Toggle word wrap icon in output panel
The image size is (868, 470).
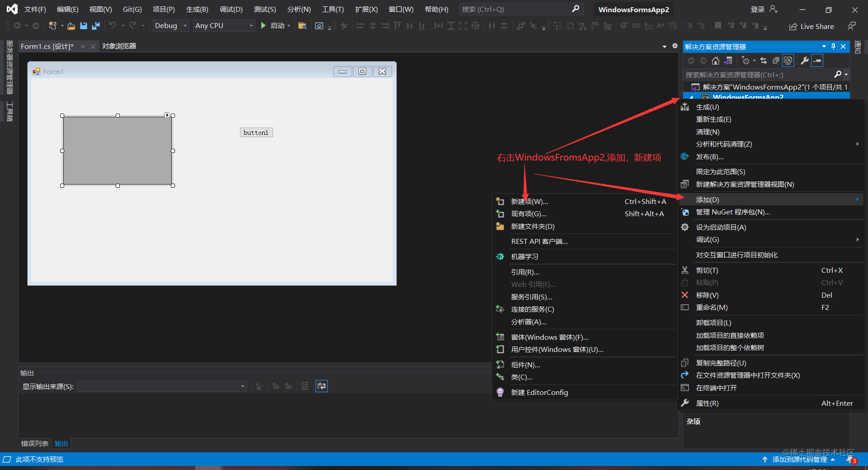[321, 386]
